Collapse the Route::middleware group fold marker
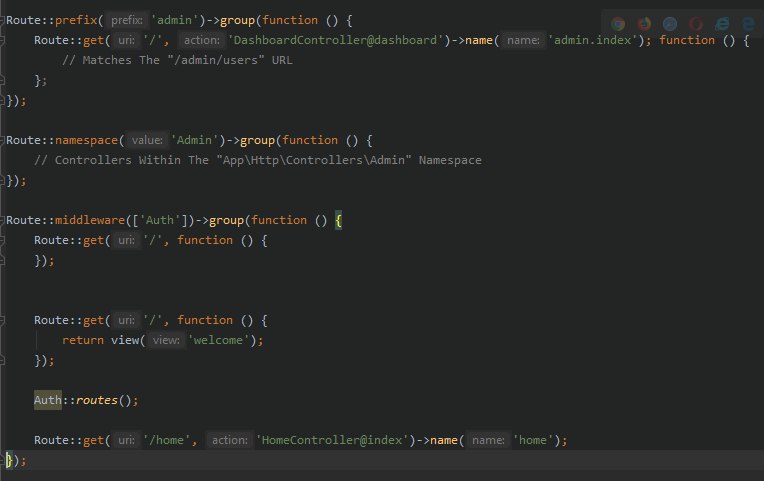 tap(2, 220)
